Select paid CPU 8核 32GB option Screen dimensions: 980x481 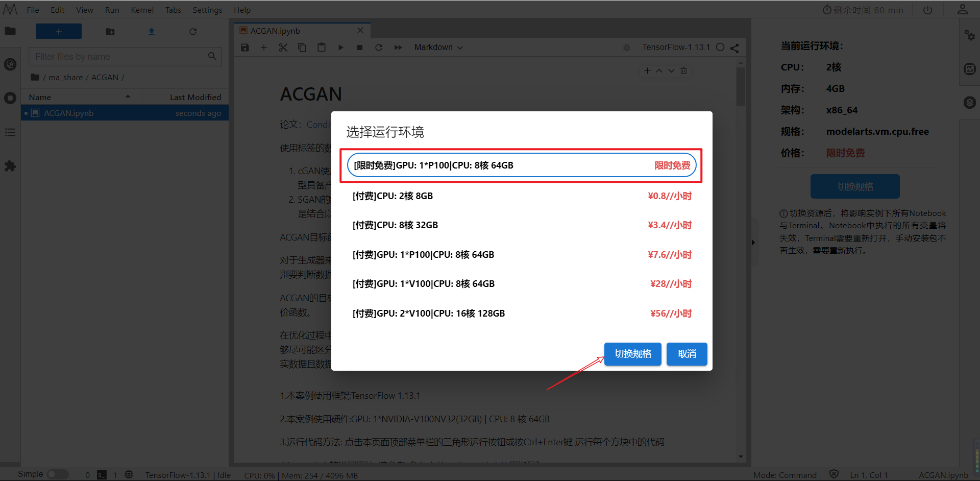pos(522,225)
